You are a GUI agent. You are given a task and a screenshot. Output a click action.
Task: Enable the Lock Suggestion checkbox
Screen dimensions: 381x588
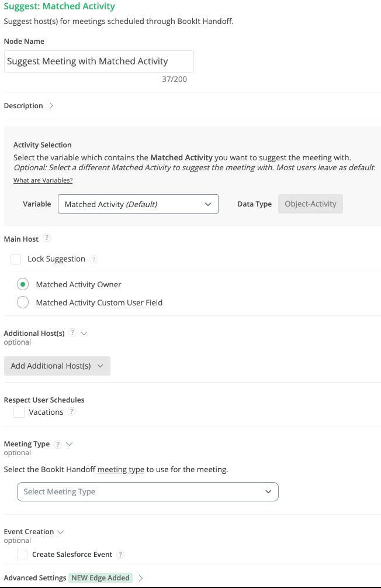click(x=16, y=259)
